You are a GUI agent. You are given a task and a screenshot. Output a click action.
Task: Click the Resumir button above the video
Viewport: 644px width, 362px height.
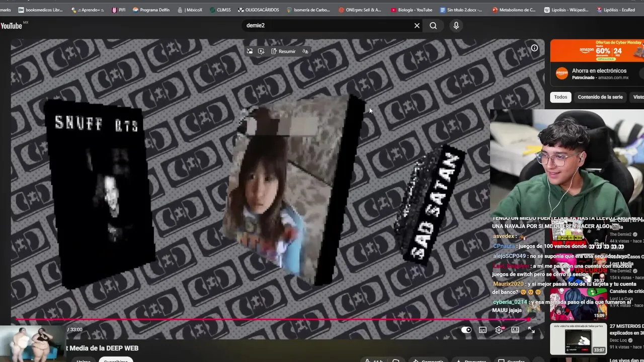pos(283,51)
